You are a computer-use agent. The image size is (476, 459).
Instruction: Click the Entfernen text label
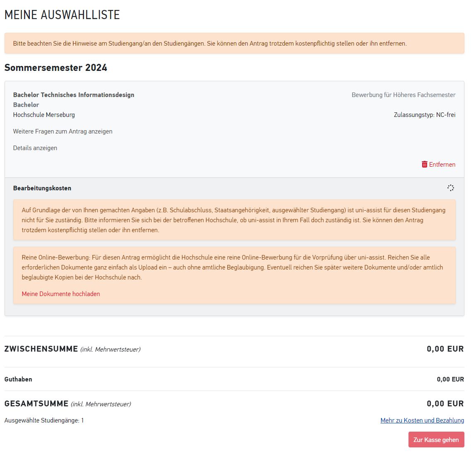442,165
